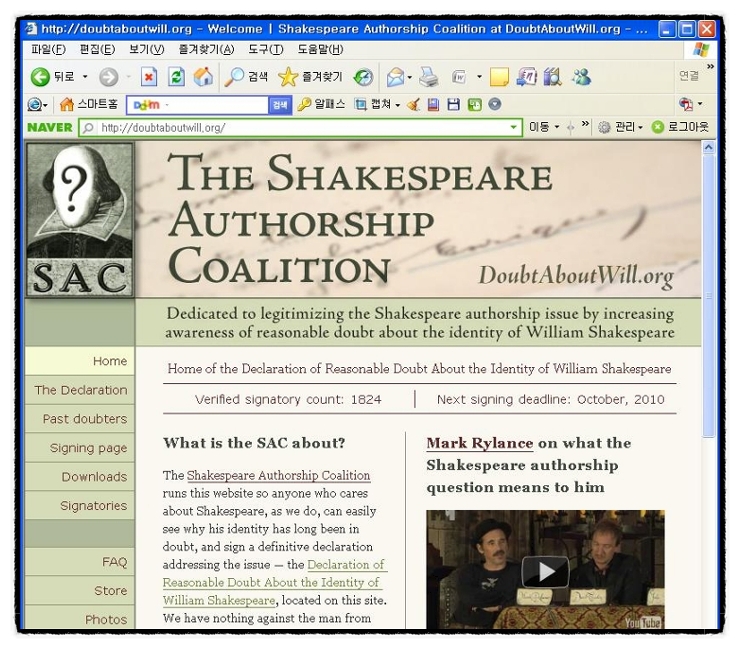Open the 도움말(H) menu

click(320, 50)
